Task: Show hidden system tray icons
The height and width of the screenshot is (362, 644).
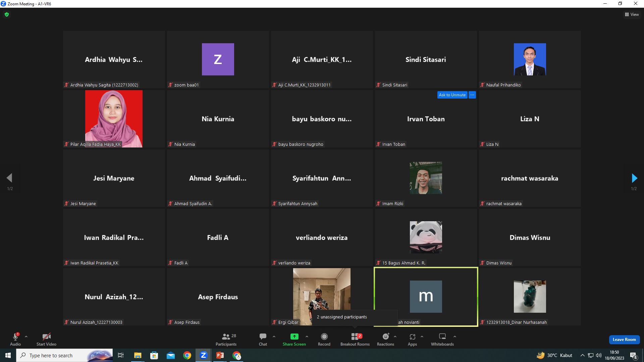Action: click(x=583, y=355)
